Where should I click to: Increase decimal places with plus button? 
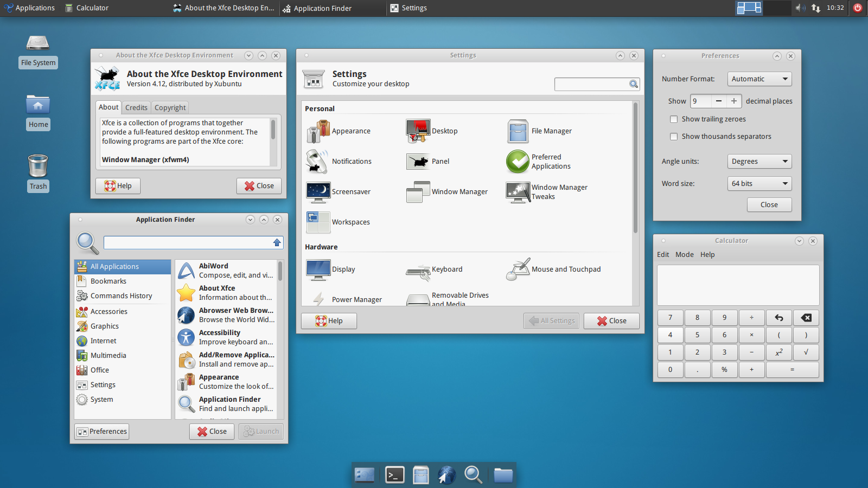click(734, 101)
